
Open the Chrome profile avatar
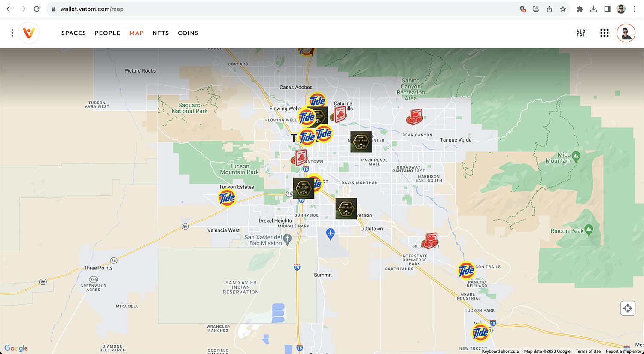pyautogui.click(x=621, y=9)
